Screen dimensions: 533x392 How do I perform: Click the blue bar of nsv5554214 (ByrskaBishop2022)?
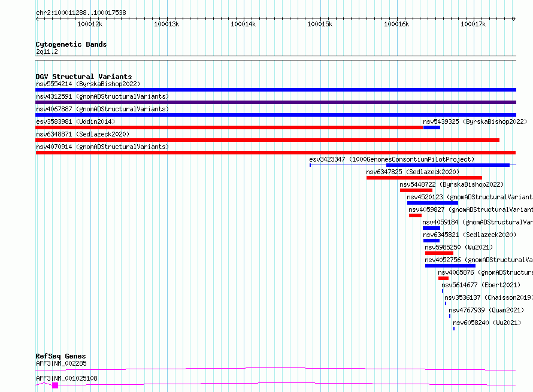pyautogui.click(x=275, y=90)
